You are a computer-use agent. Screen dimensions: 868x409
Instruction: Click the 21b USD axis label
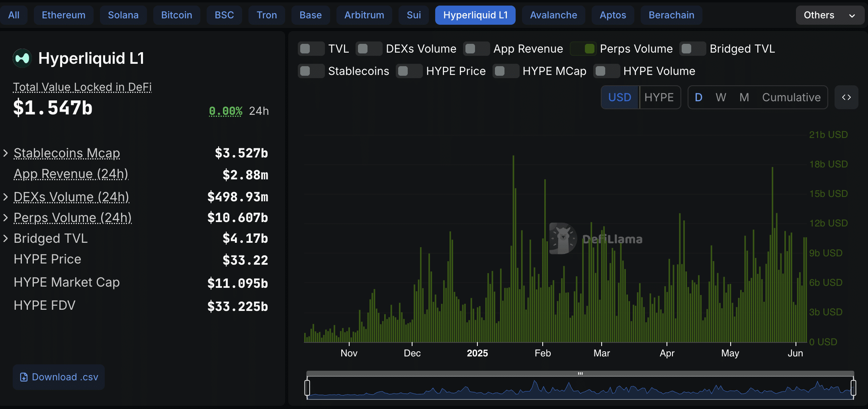(x=828, y=135)
